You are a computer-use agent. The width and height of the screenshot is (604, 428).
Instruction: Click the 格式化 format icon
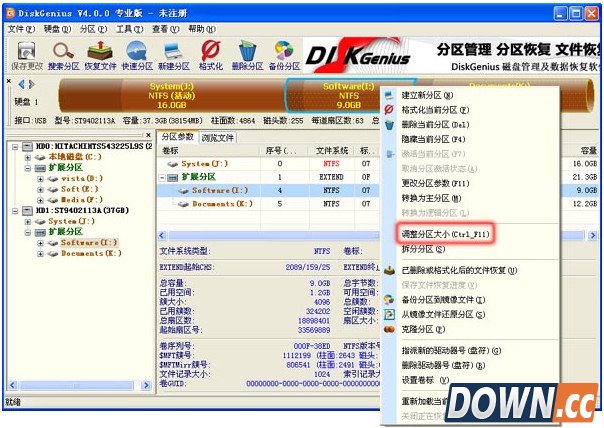211,55
